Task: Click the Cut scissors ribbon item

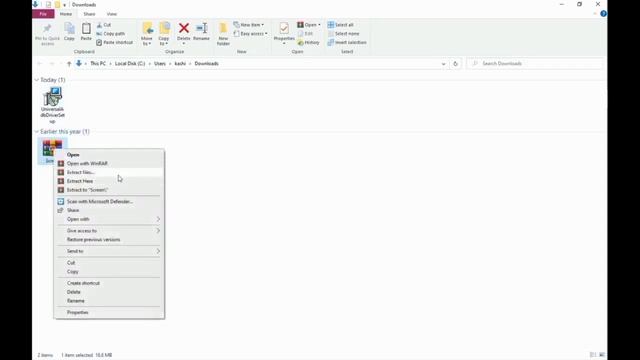Action: pos(104,25)
